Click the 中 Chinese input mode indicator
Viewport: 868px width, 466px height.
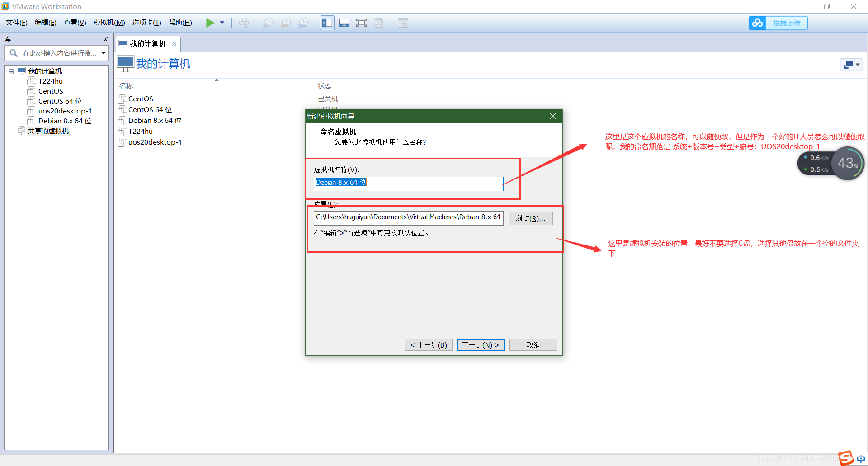861,458
